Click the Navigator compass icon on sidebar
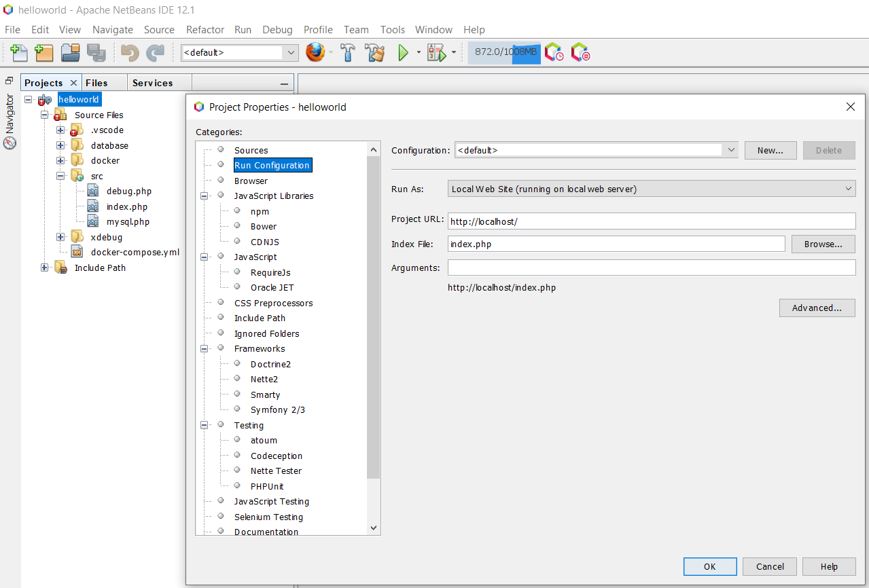Image resolution: width=869 pixels, height=588 pixels. (10, 143)
